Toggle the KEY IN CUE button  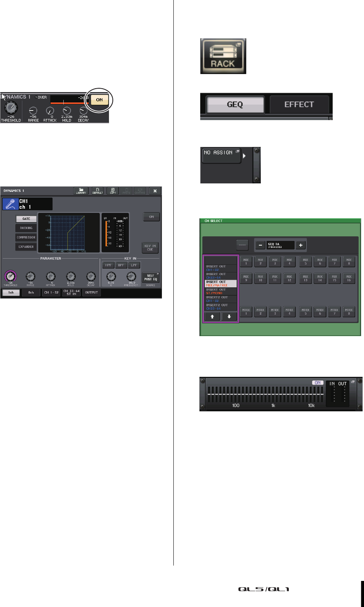pyautogui.click(x=150, y=247)
